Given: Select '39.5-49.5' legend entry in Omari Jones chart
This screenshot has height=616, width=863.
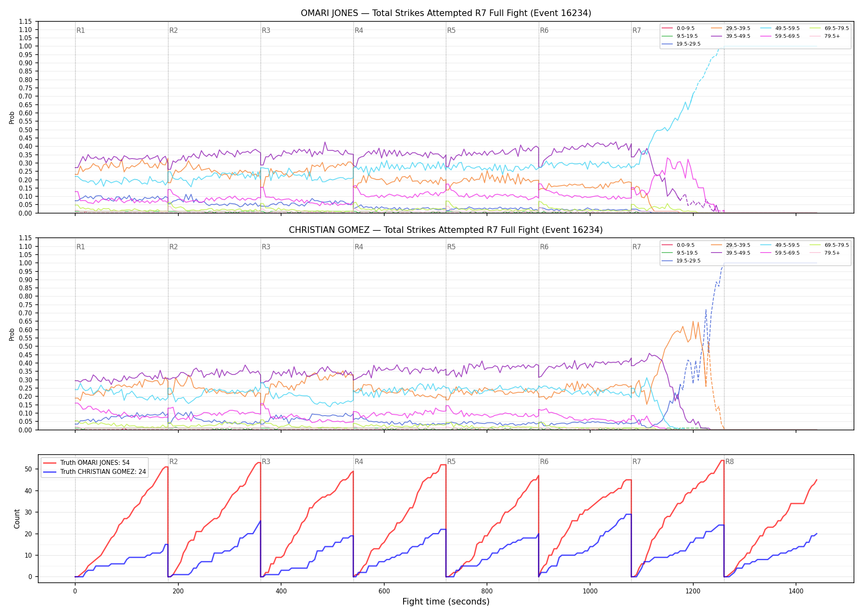Looking at the screenshot, I should pyautogui.click(x=730, y=36).
